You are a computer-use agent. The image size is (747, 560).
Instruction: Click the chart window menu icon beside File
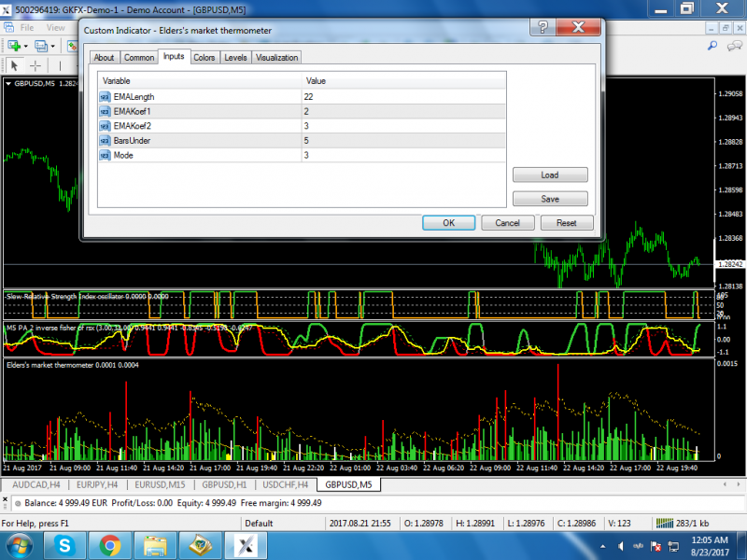pyautogui.click(x=8, y=28)
